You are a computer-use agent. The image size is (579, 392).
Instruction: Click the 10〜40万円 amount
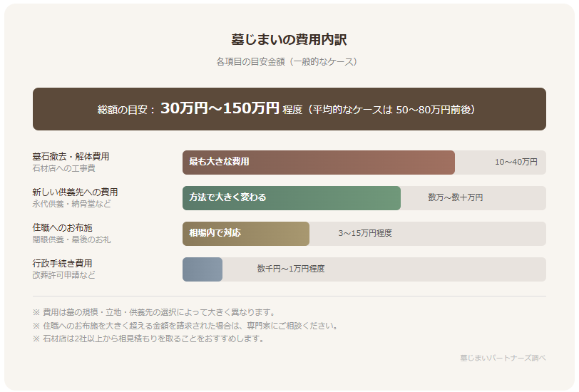coord(516,163)
